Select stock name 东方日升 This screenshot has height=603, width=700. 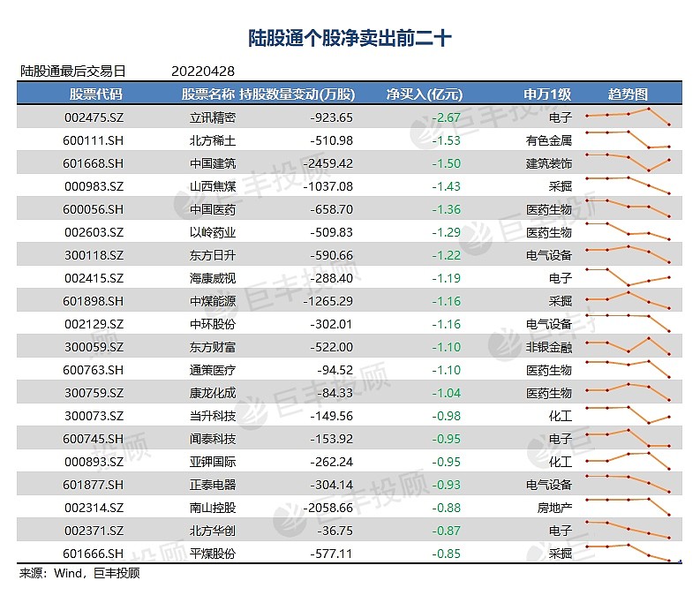tap(213, 255)
